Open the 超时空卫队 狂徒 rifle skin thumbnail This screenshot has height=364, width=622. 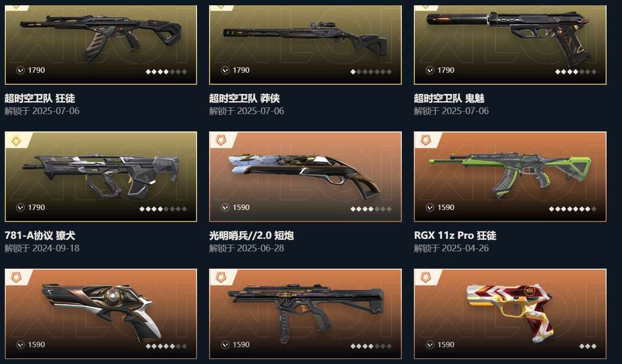pyautogui.click(x=101, y=45)
